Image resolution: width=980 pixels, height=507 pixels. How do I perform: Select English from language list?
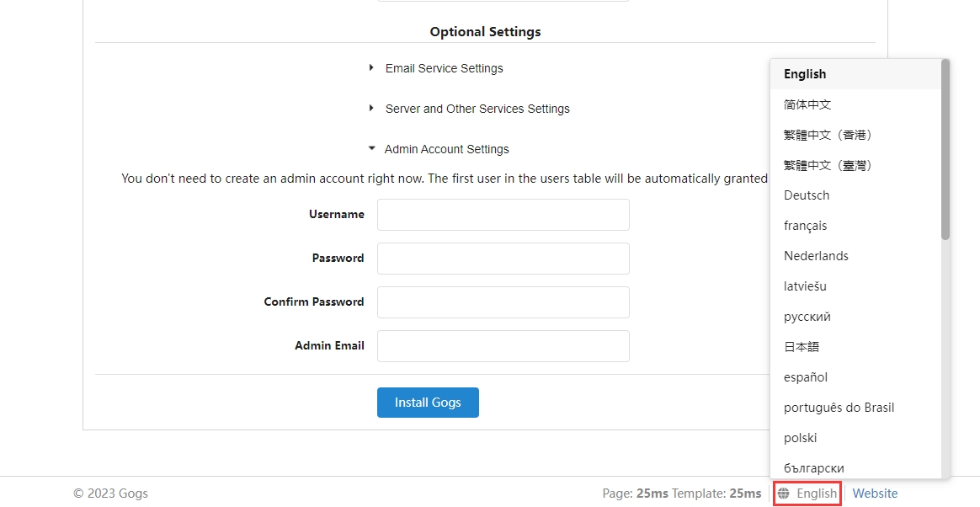pyautogui.click(x=805, y=74)
